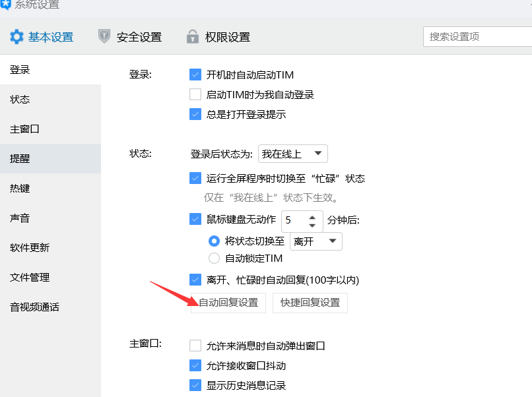This screenshot has width=532, height=397.
Task: Click the 登录后状态为 label
Action: tap(221, 154)
